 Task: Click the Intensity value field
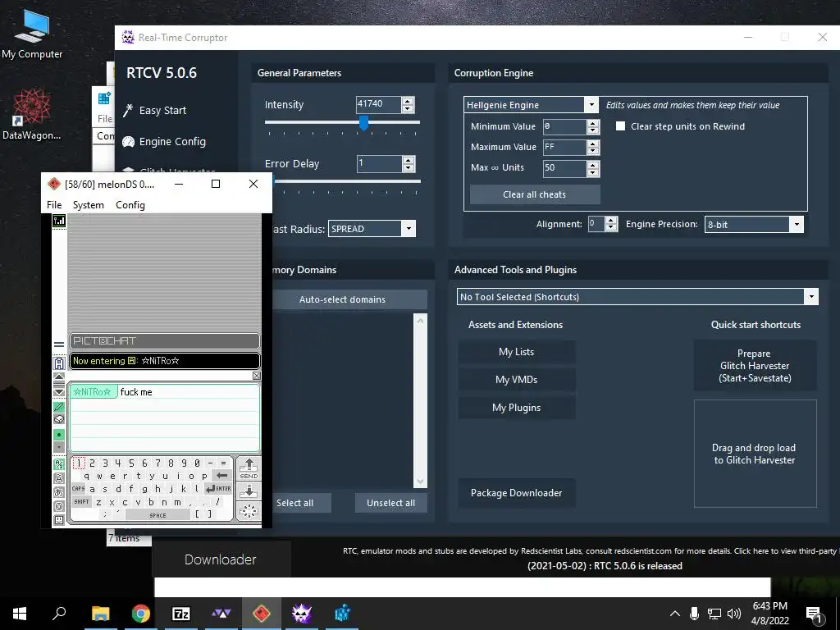(378, 104)
